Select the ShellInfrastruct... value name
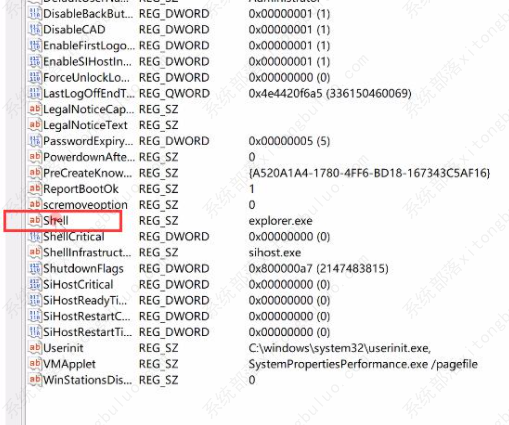509x425 pixels. (x=87, y=253)
